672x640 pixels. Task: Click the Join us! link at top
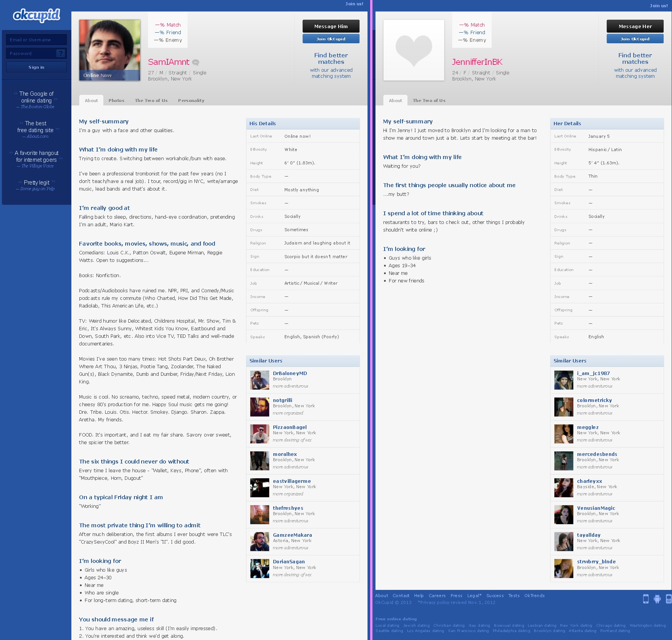(x=354, y=4)
